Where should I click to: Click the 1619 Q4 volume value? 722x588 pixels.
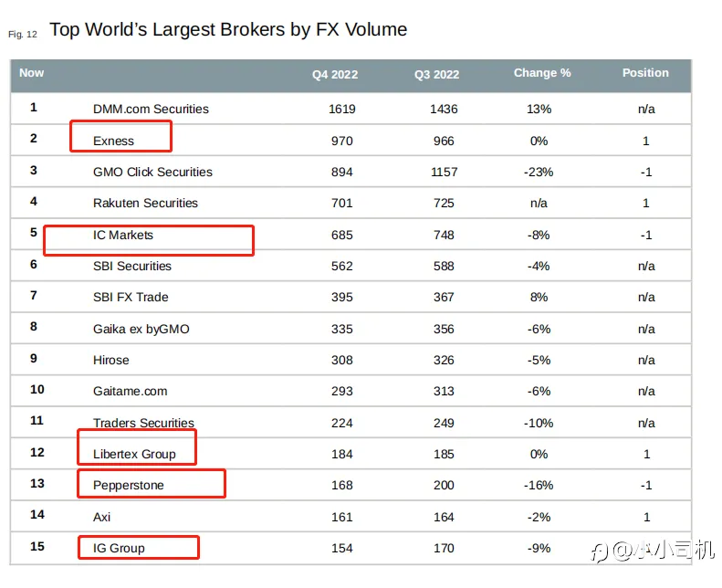coord(342,109)
